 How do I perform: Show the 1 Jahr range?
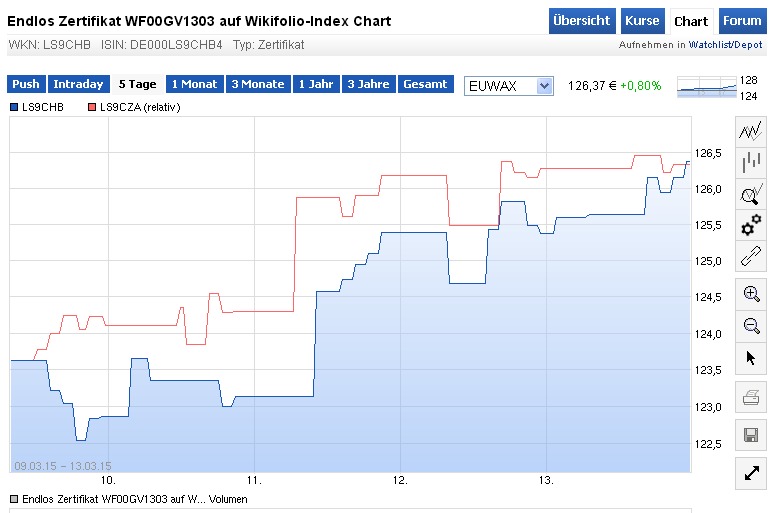click(316, 84)
